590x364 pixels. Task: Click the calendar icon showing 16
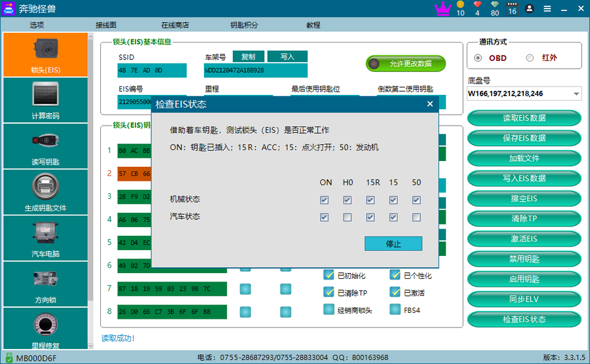point(511,9)
